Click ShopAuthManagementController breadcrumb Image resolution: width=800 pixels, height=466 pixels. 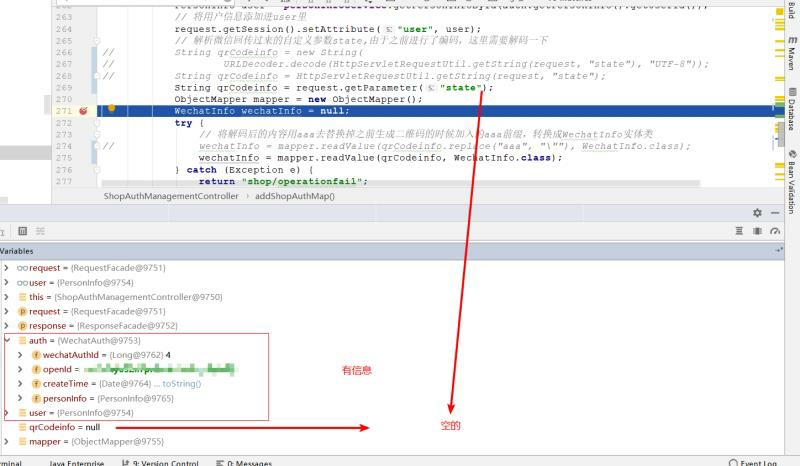(171, 196)
